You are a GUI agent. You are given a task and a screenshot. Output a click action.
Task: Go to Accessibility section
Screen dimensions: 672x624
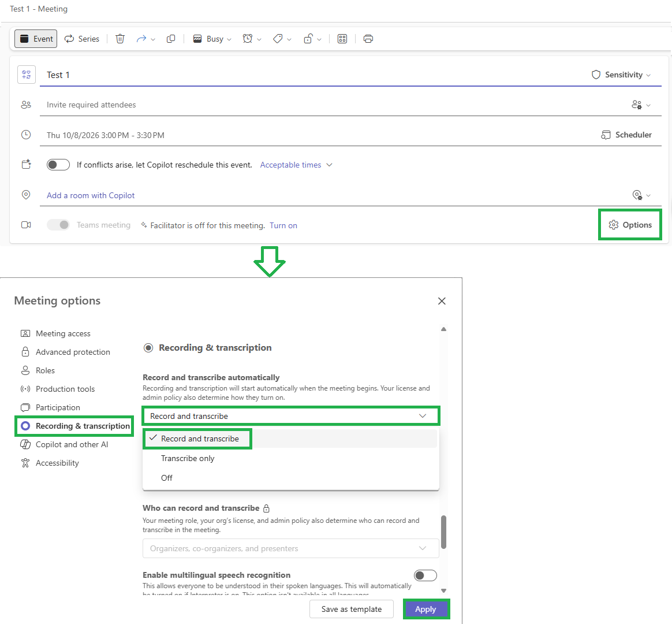[x=50, y=463]
